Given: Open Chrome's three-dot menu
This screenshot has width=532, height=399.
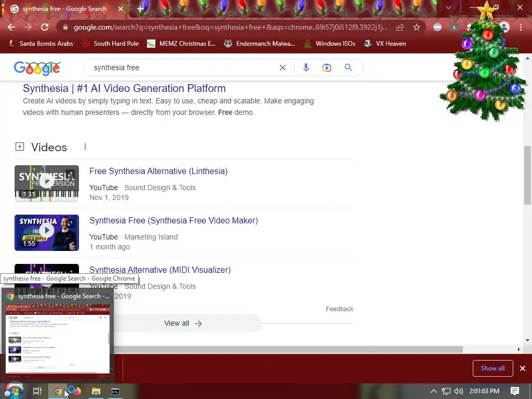Looking at the screenshot, I should click(521, 27).
